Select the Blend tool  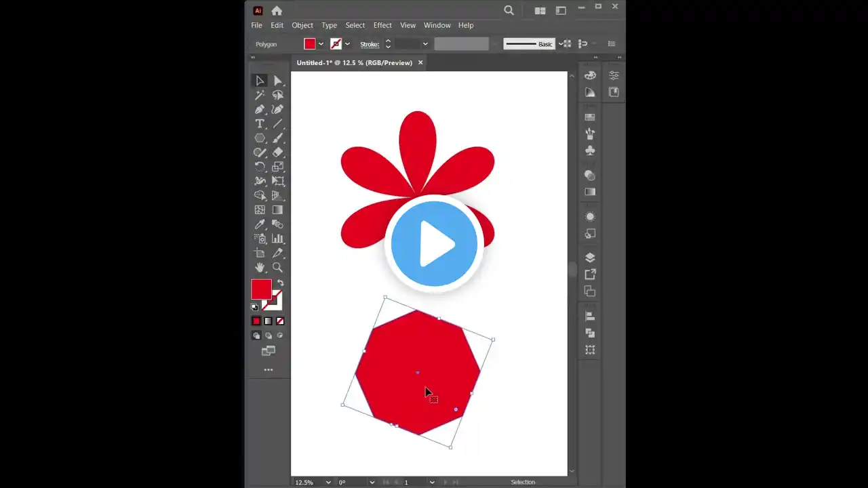coord(277,224)
